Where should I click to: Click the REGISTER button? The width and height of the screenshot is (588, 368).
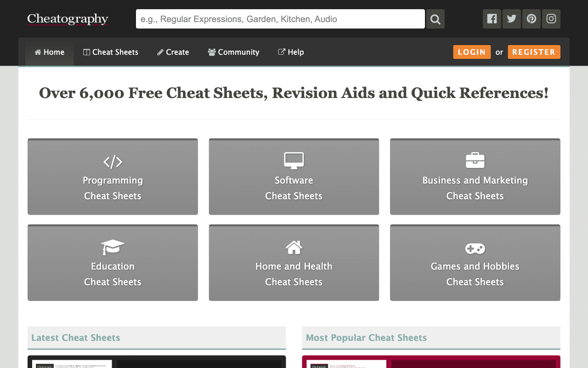point(534,52)
